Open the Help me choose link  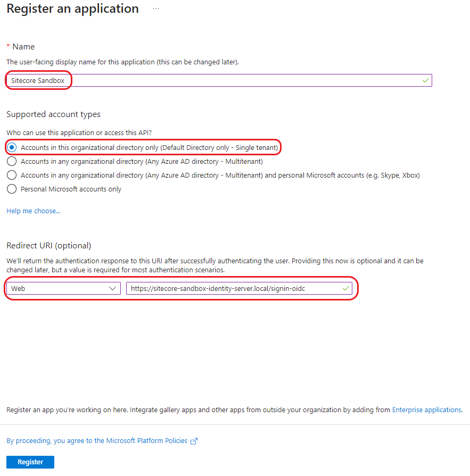coord(34,211)
